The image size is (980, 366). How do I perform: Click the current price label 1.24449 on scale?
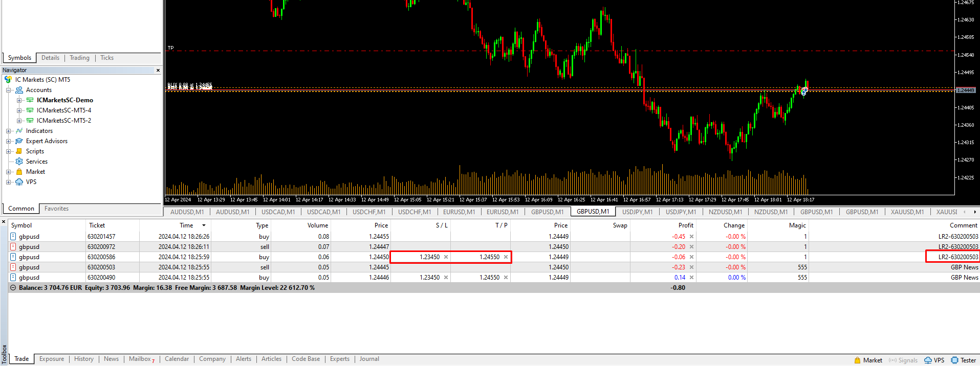point(966,90)
